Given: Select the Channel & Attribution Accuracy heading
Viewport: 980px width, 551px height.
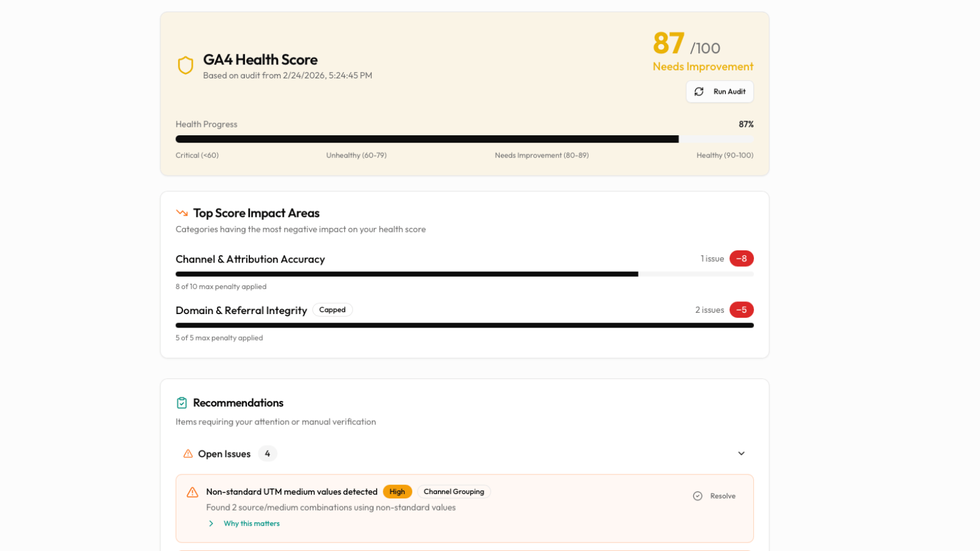Looking at the screenshot, I should 250,259.
